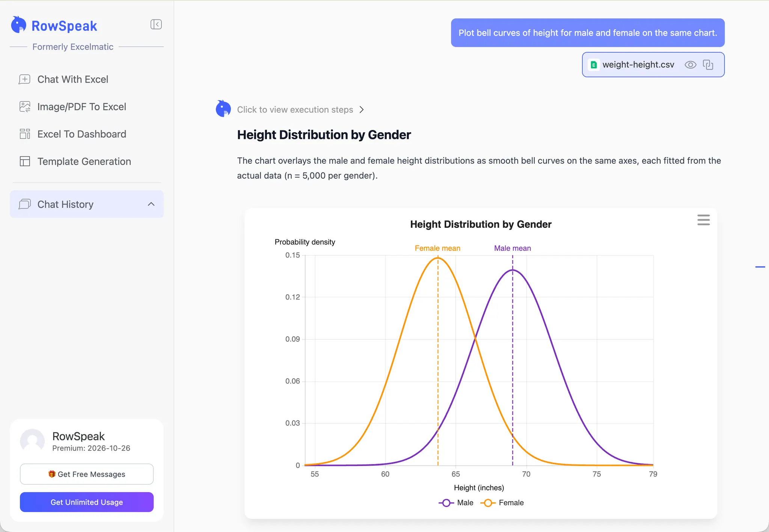
Task: Click the user profile avatar
Action: click(32, 441)
